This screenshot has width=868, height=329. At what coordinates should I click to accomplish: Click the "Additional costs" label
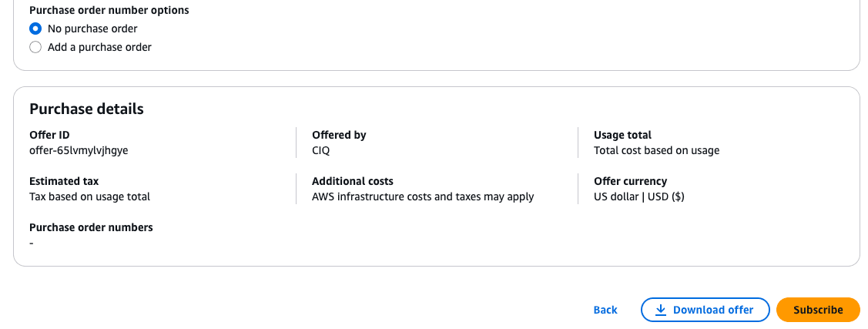[x=353, y=181]
